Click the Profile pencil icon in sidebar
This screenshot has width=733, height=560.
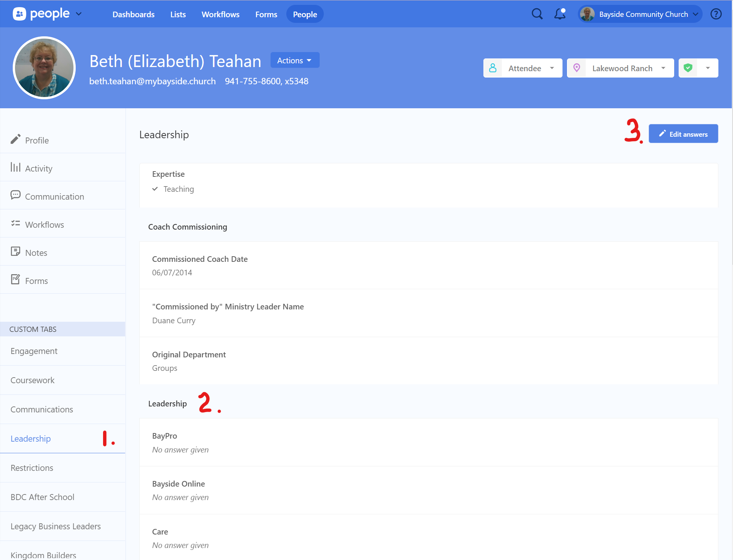point(15,139)
